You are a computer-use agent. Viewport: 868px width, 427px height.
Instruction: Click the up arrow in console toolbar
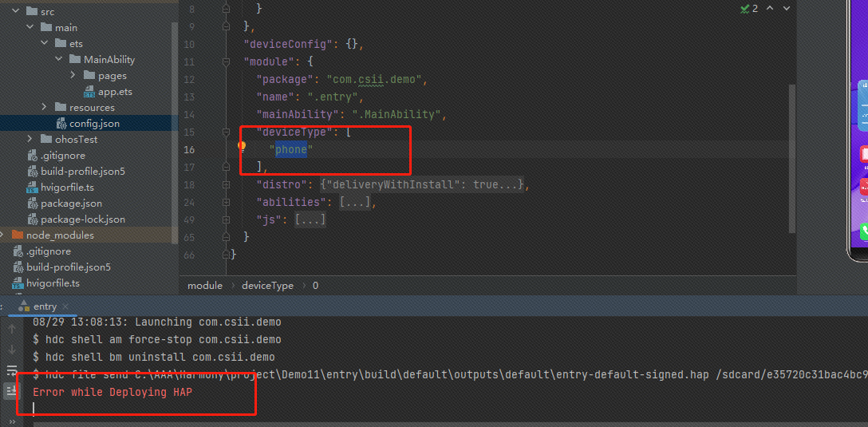tap(12, 329)
